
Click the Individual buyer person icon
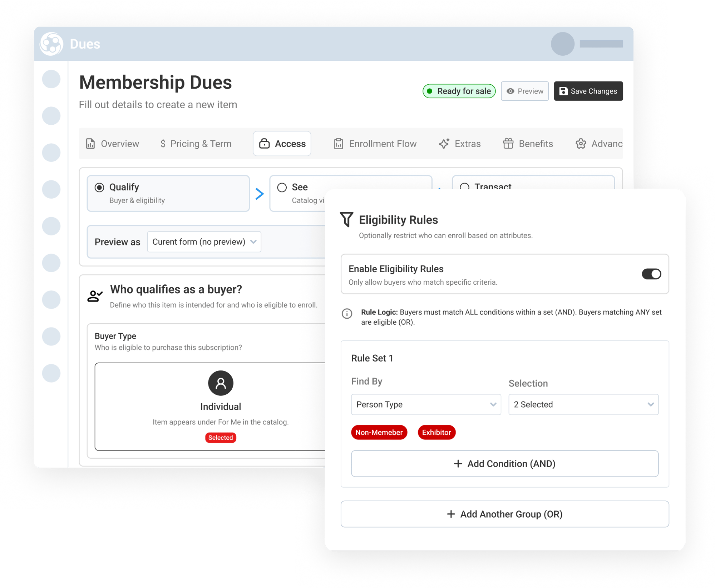pos(221,383)
